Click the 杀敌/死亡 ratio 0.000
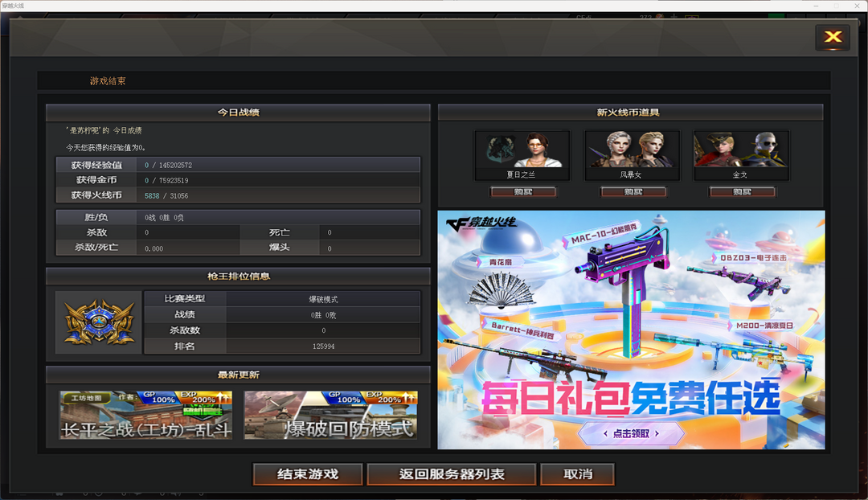Viewport: 868px width, 500px height. [x=154, y=249]
